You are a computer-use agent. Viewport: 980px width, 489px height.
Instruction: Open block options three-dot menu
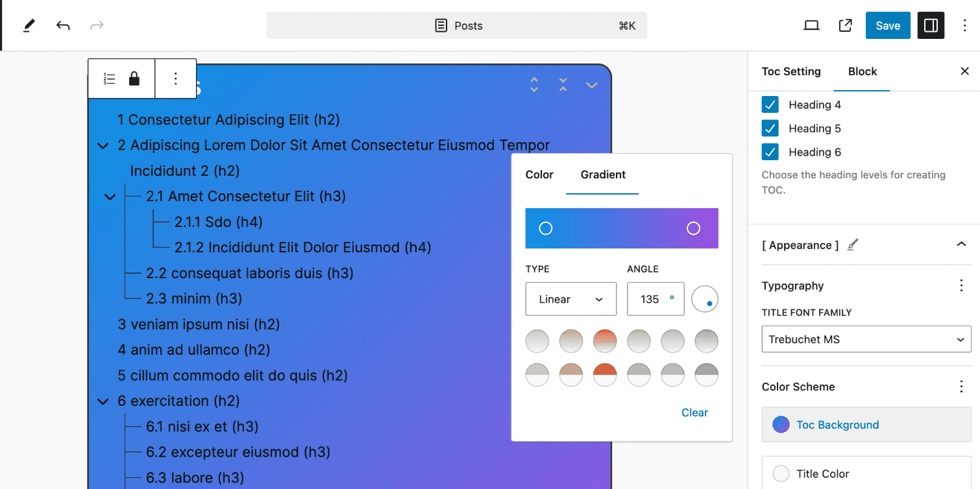point(175,79)
